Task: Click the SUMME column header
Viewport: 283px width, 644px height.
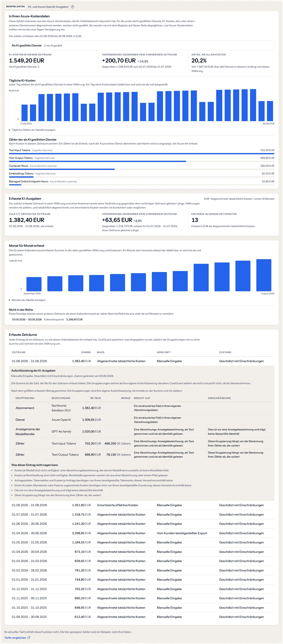Action: coord(86,352)
